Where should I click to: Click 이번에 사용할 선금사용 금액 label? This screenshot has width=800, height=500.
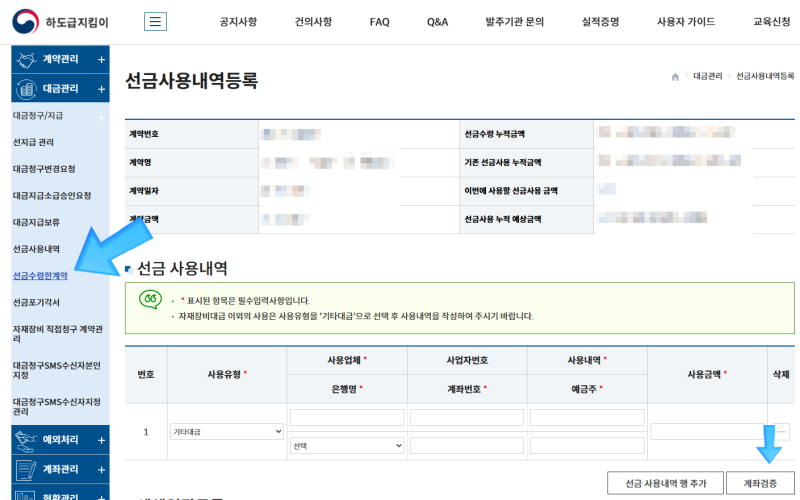(511, 191)
